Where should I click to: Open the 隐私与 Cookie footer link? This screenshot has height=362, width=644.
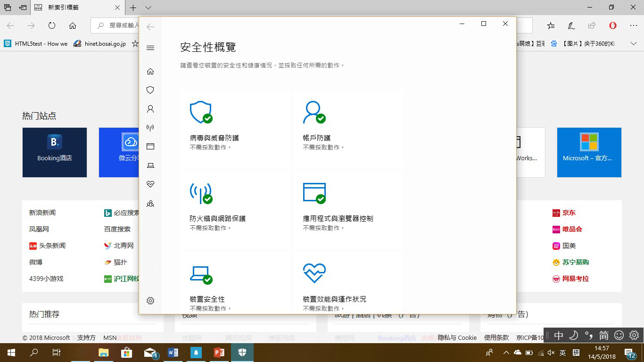pyautogui.click(x=457, y=337)
